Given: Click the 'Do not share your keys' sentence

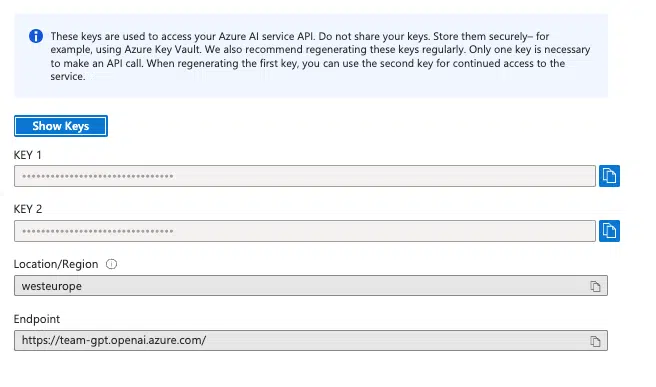Looking at the screenshot, I should [374, 36].
